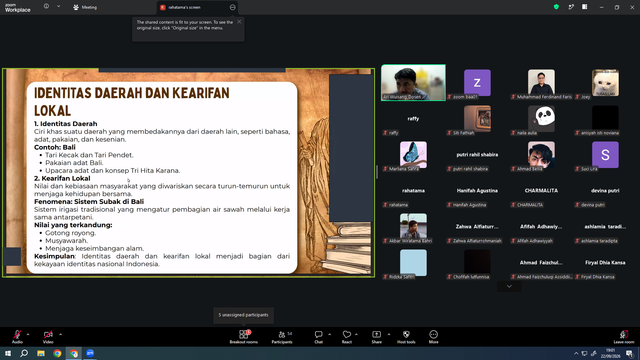Show more participants with down chevron
Screen dimensions: 640x360
509,287
